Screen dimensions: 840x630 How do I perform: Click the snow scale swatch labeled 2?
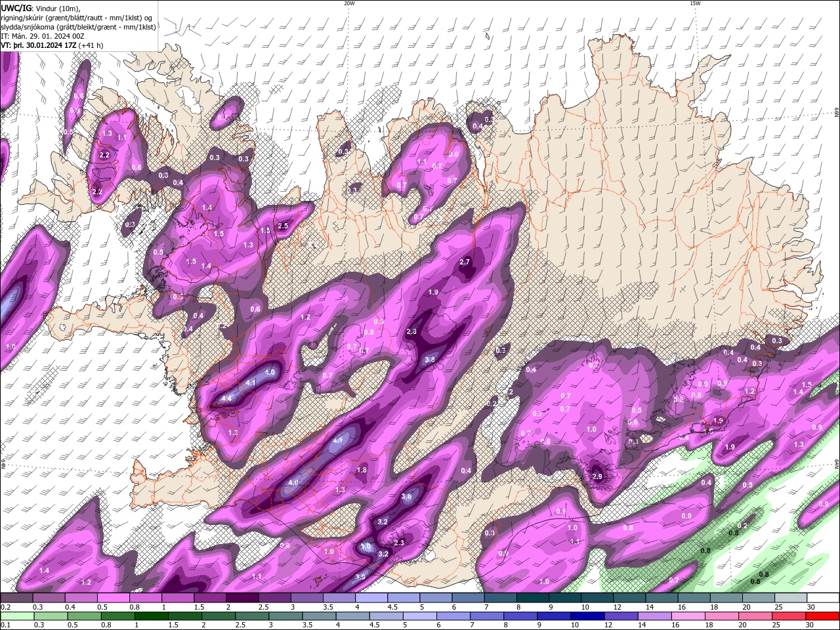tap(242, 598)
